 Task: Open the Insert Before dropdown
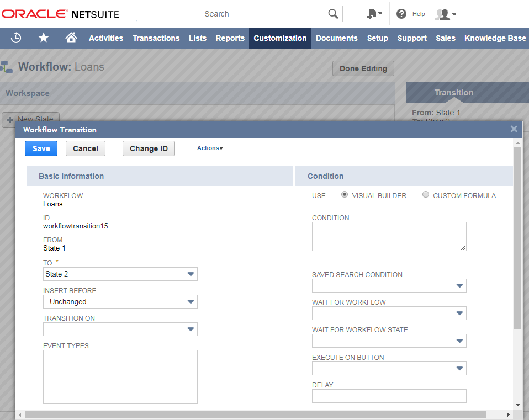(x=191, y=301)
